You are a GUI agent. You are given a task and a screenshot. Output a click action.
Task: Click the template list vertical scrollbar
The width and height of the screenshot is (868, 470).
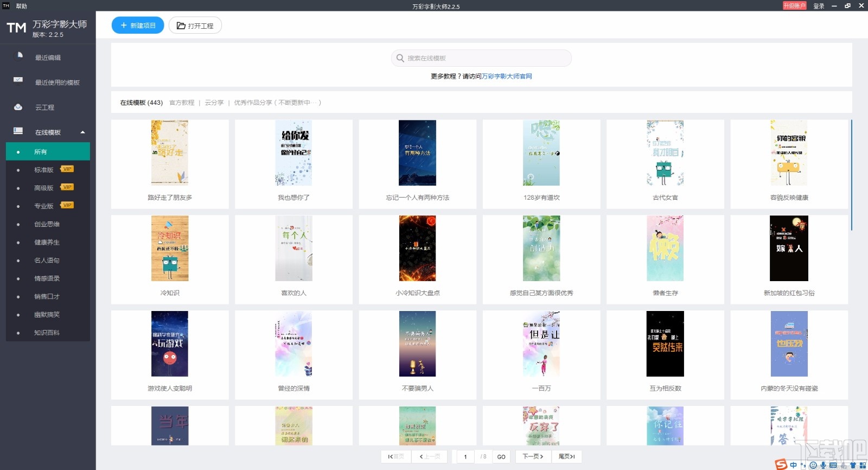pos(852,175)
